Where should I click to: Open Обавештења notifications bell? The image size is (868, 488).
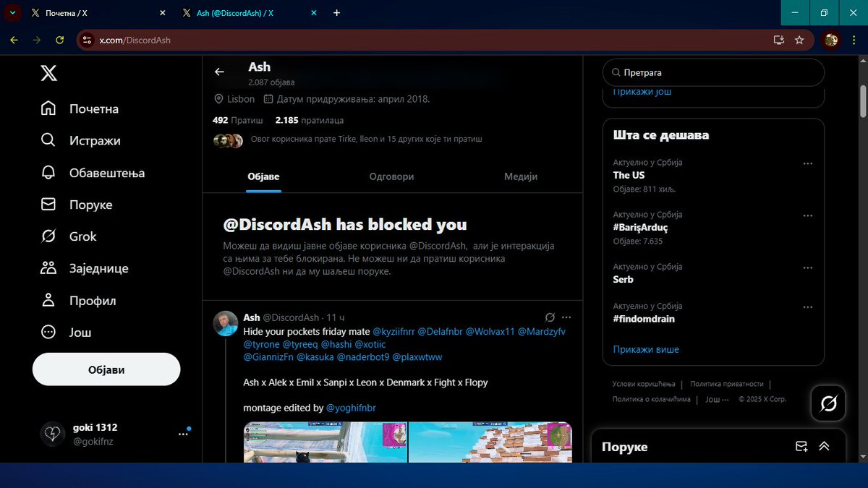(107, 173)
